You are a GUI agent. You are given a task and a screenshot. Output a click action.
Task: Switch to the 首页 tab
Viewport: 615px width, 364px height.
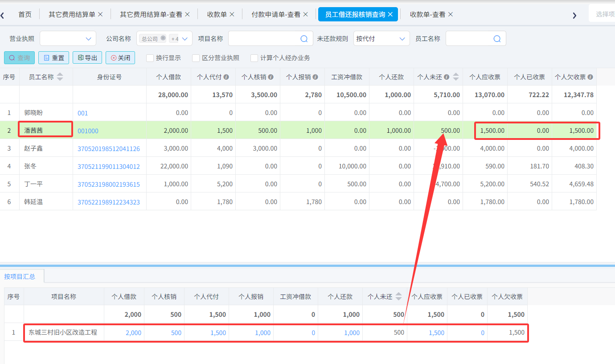(25, 14)
